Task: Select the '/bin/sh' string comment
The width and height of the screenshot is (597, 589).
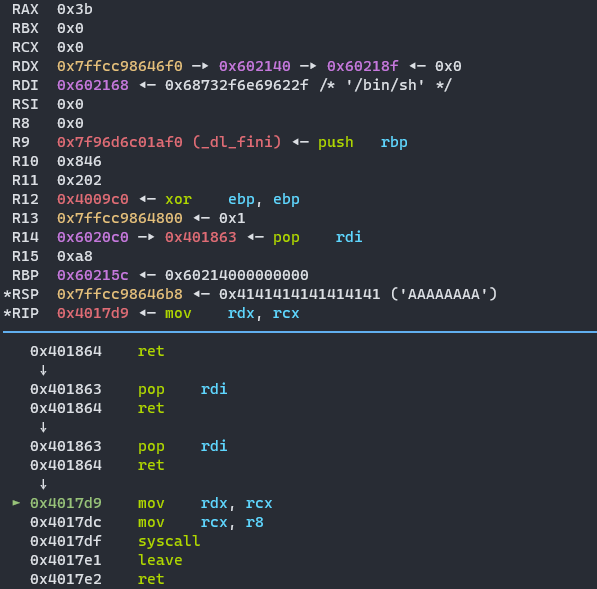Action: pos(386,85)
